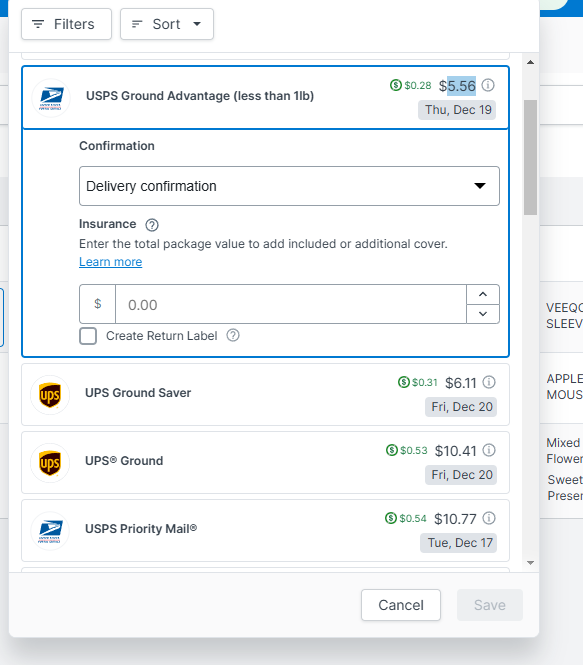Click the $0.53 savings icon
The image size is (583, 665).
click(x=392, y=450)
